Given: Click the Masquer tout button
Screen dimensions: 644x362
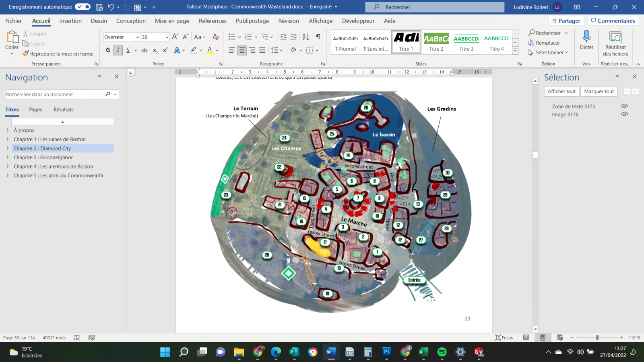Looking at the screenshot, I should coord(599,92).
